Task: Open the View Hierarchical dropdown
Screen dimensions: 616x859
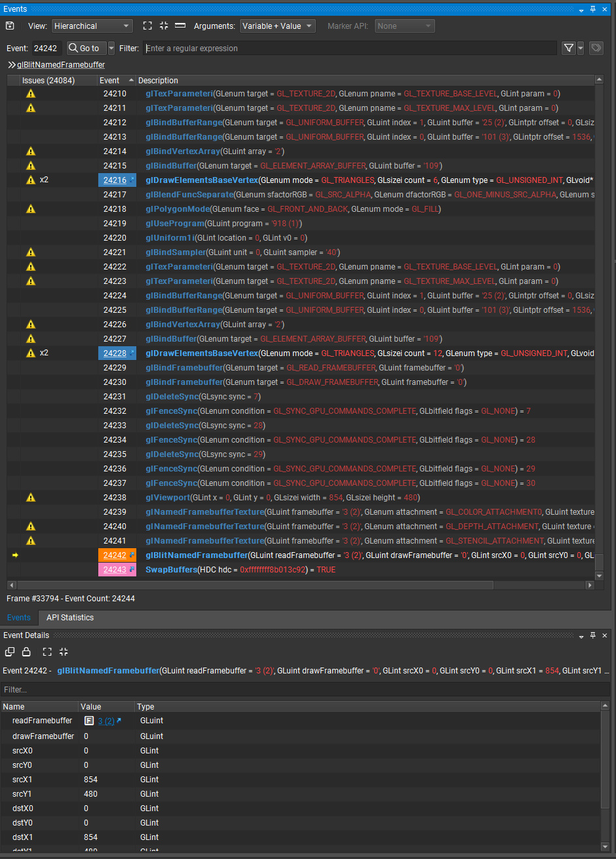Action: click(x=92, y=26)
